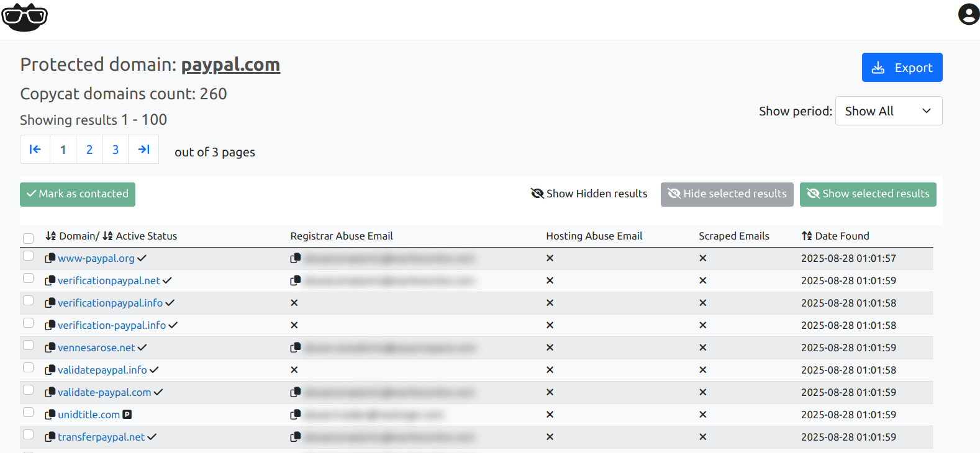Copy registrar abuse email for verificationpaypal.net
980x453 pixels.
[x=296, y=280]
